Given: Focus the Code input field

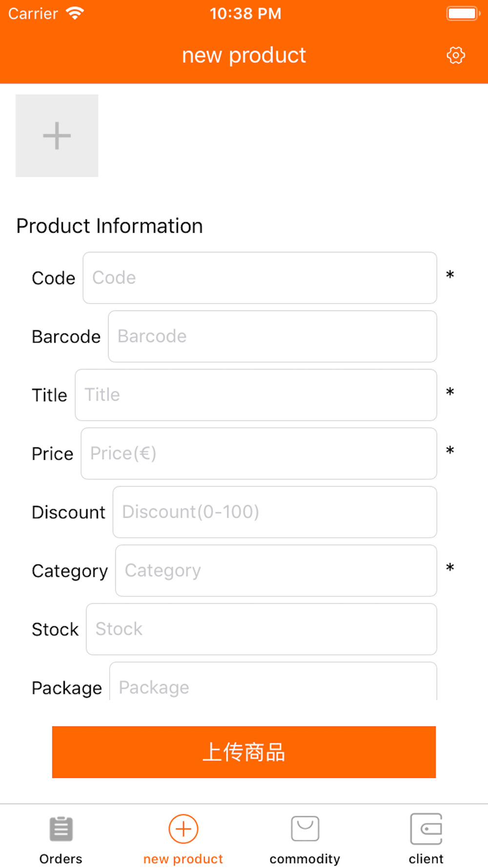Looking at the screenshot, I should (x=260, y=278).
